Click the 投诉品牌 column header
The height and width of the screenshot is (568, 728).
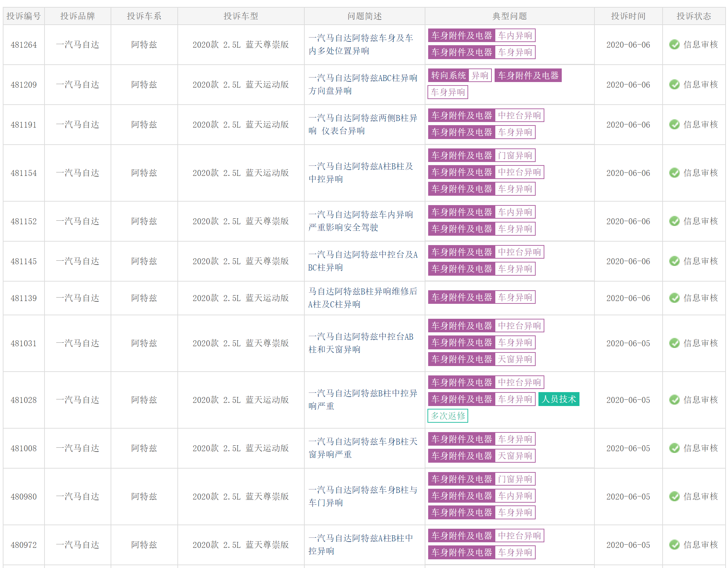[78, 16]
